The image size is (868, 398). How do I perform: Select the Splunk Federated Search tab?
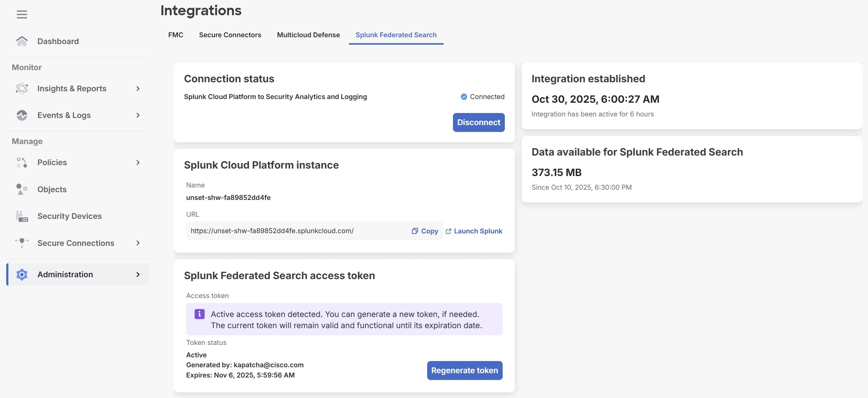point(396,35)
